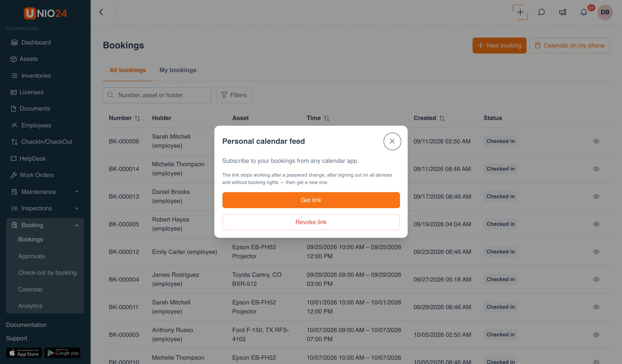The height and width of the screenshot is (364, 622).
Task: Open Documents in the sidebar
Action: click(x=30, y=109)
